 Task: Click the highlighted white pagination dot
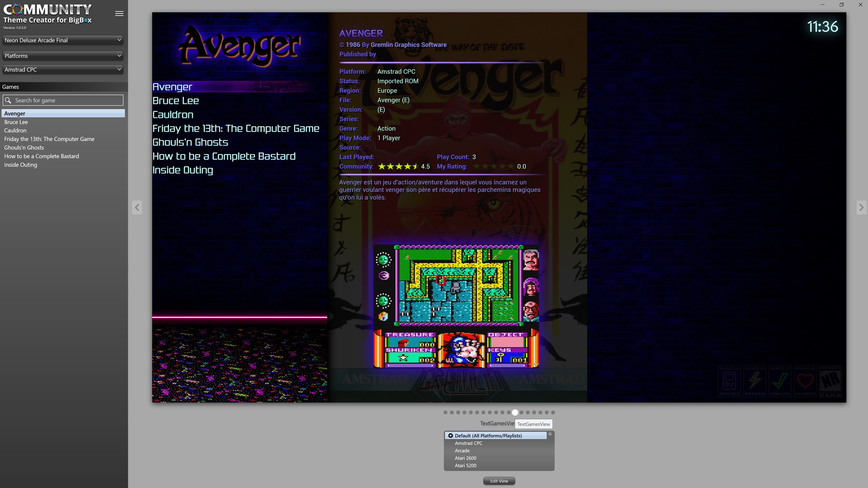pyautogui.click(x=515, y=412)
